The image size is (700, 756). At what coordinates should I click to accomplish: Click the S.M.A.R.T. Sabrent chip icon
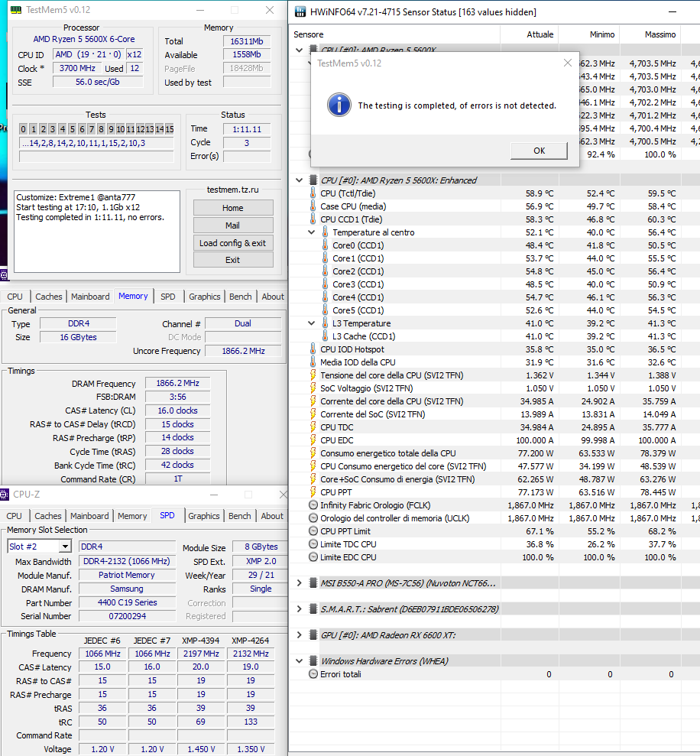pos(313,609)
